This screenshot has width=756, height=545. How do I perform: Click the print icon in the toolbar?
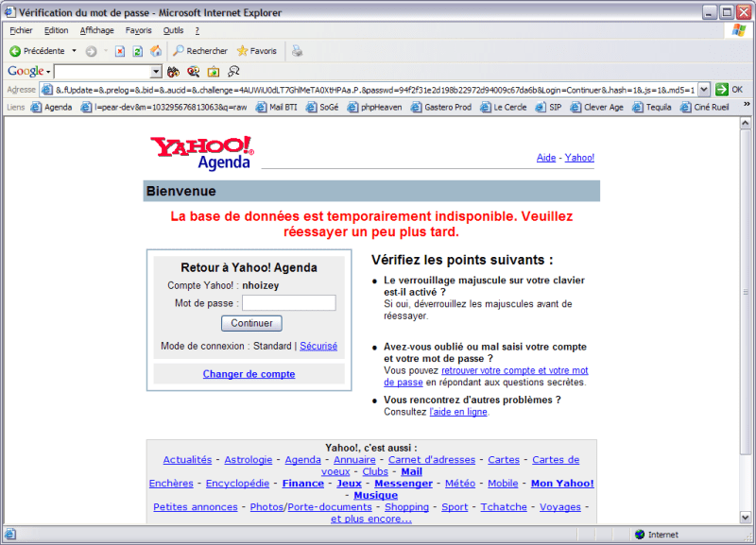pyautogui.click(x=297, y=51)
